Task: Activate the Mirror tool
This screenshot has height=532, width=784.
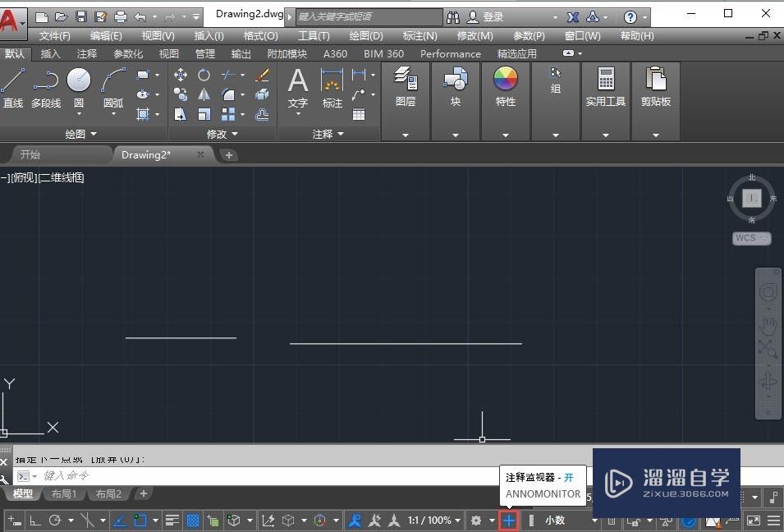Action: click(x=204, y=94)
